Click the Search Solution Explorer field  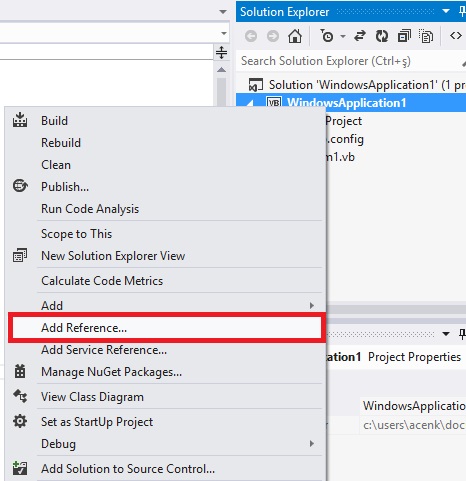click(x=350, y=61)
